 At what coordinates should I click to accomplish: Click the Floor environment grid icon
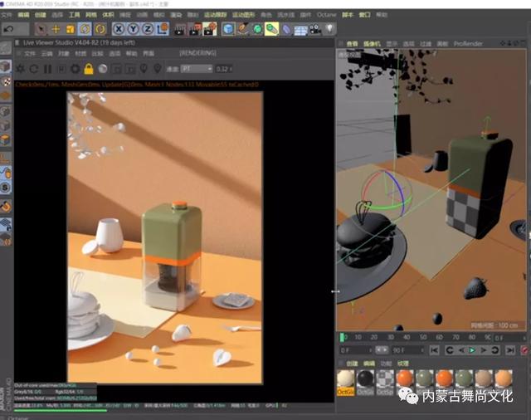[x=300, y=30]
